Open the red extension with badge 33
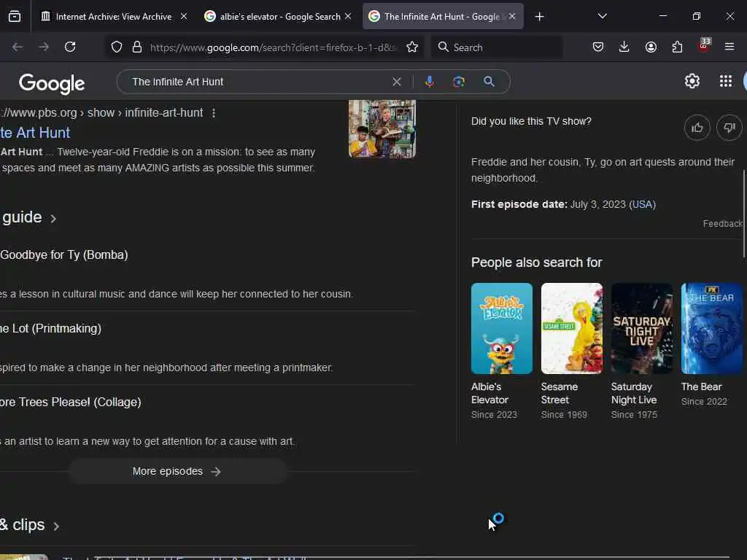This screenshot has height=560, width=747. pos(704,46)
